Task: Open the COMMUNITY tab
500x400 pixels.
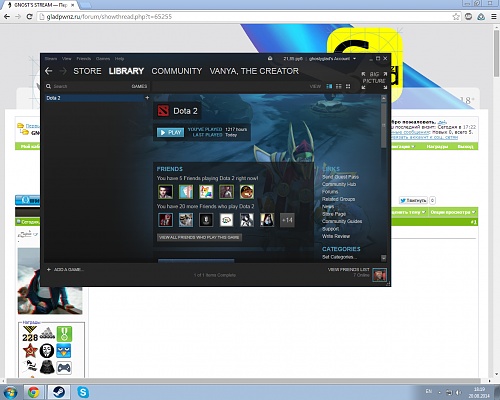Action: coord(177,71)
